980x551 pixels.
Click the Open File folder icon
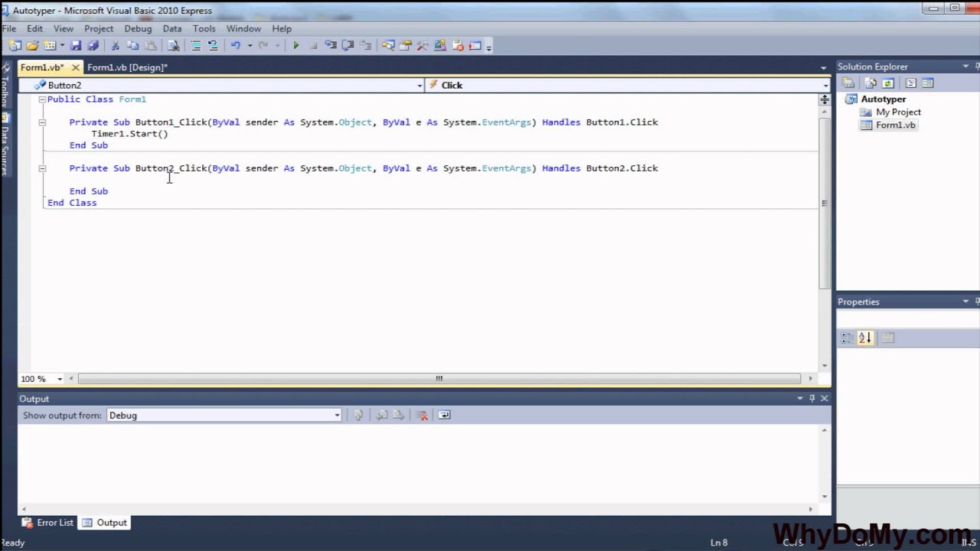(32, 46)
